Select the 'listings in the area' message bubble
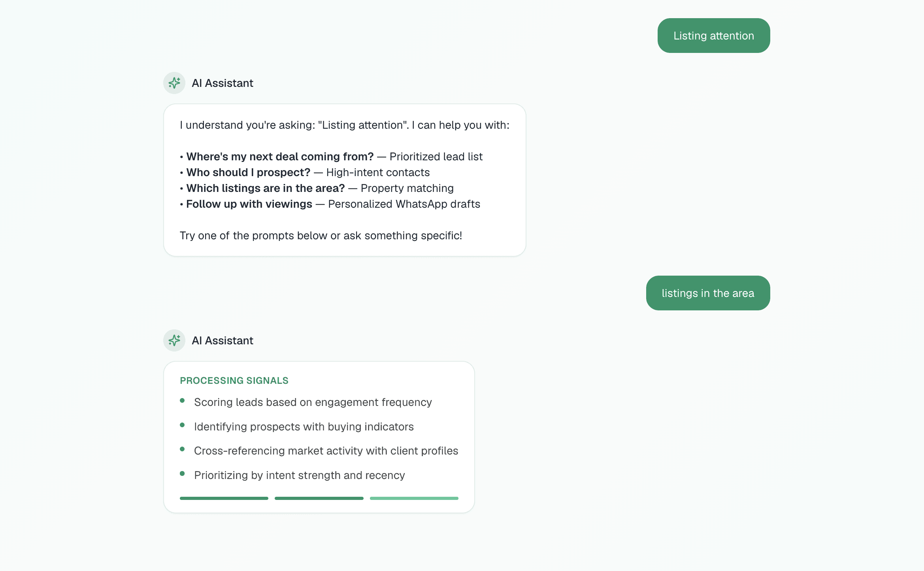The image size is (924, 571). (x=707, y=293)
